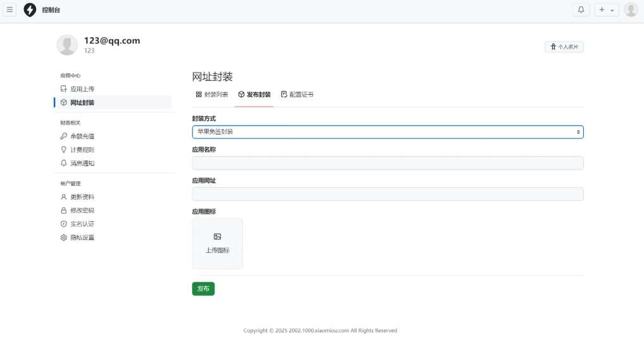This screenshot has width=644, height=357.
Task: Click the 个人名片 button
Action: tap(564, 47)
